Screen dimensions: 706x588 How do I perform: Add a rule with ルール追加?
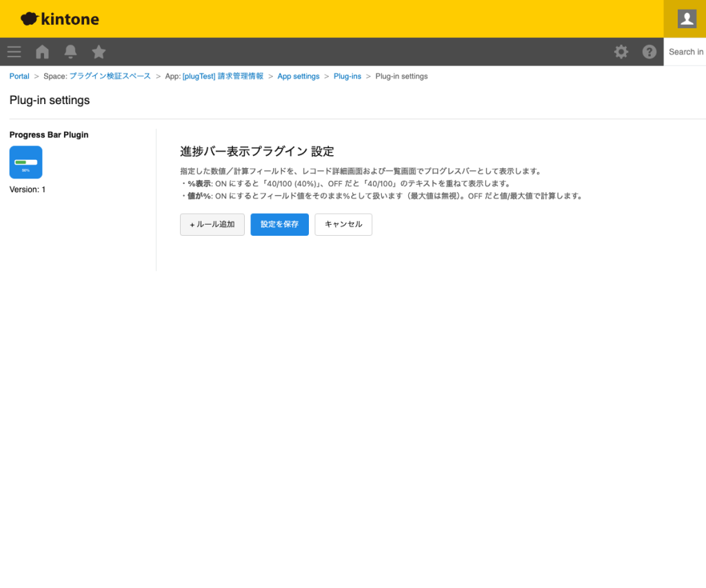click(212, 224)
